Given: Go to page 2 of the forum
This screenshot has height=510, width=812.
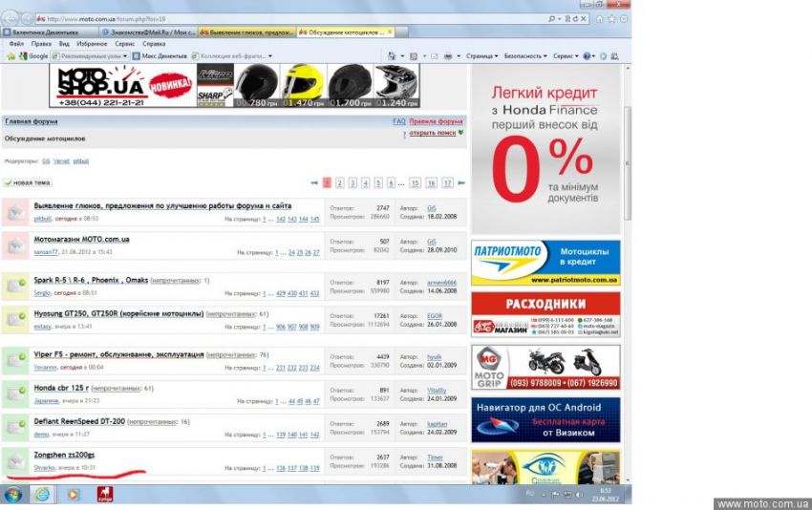Looking at the screenshot, I should click(340, 182).
